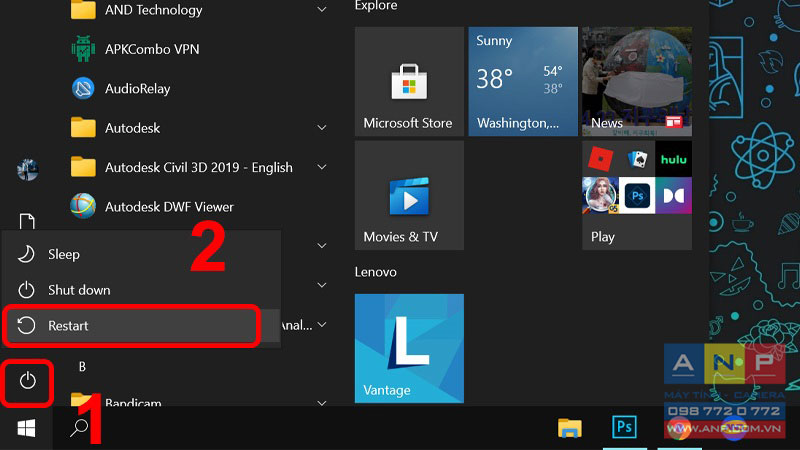The height and width of the screenshot is (450, 800).
Task: Open Dolby icon in Play tile
Action: pos(673,195)
